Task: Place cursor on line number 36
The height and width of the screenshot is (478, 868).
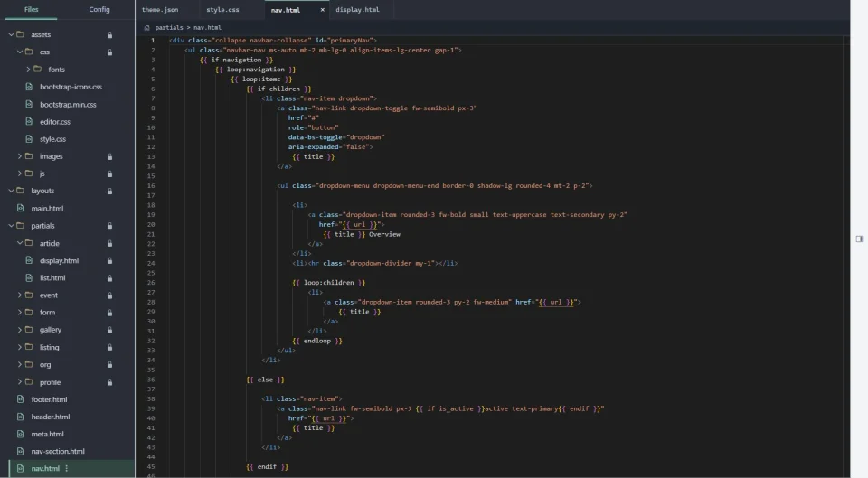Action: [151, 380]
